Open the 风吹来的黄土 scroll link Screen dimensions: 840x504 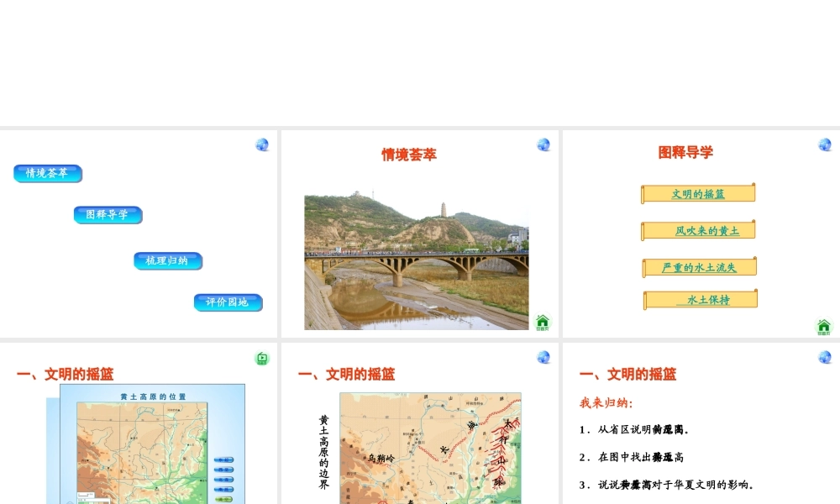699,230
